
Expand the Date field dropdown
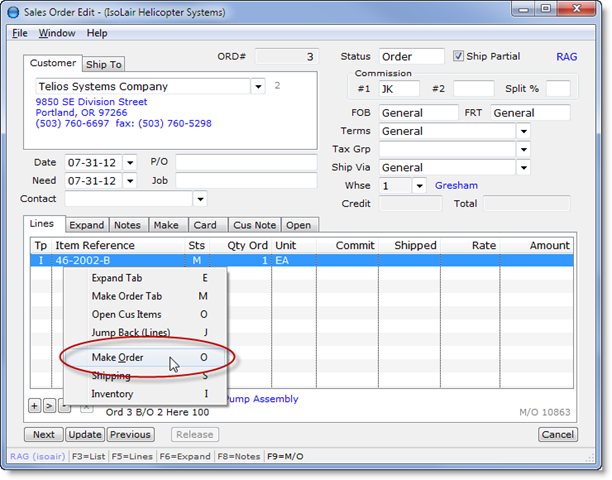[x=130, y=162]
